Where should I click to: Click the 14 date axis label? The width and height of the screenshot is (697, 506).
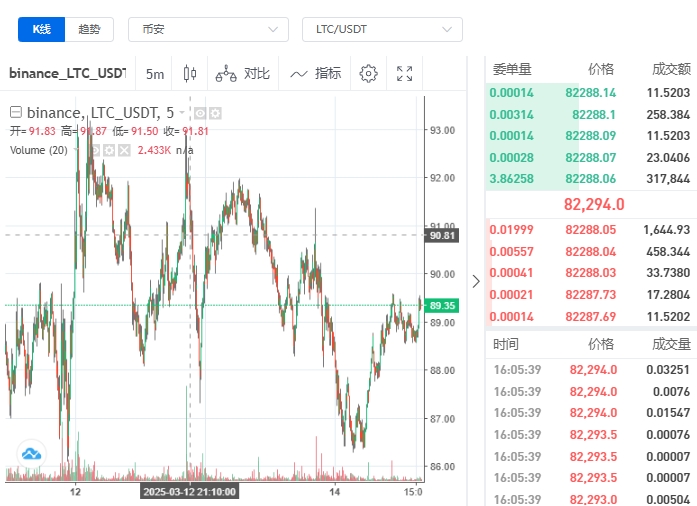[335, 492]
